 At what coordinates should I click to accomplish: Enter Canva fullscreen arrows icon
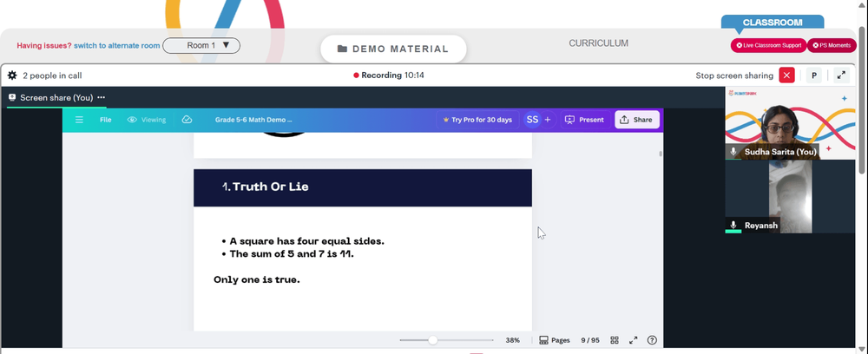pyautogui.click(x=634, y=340)
